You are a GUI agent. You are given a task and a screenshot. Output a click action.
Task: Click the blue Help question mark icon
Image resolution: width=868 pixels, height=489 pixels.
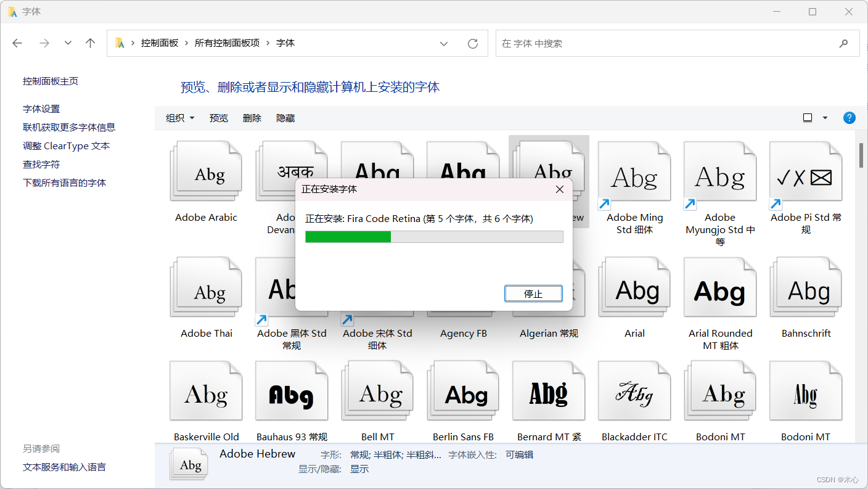pyautogui.click(x=849, y=118)
